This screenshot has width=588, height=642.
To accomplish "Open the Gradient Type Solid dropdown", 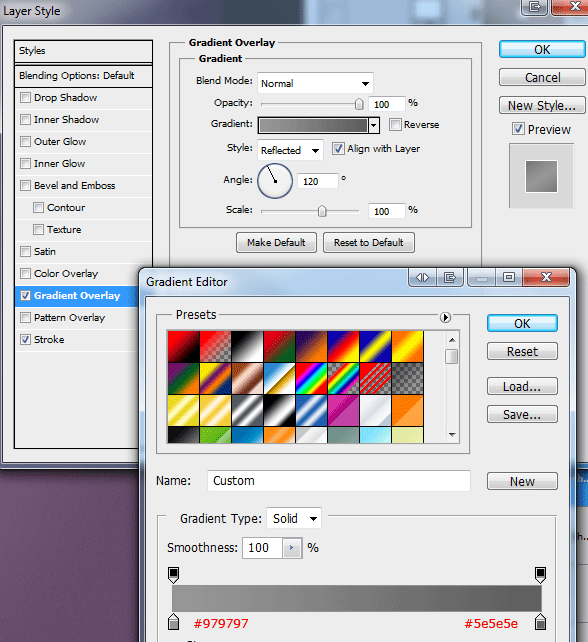I will pos(294,519).
